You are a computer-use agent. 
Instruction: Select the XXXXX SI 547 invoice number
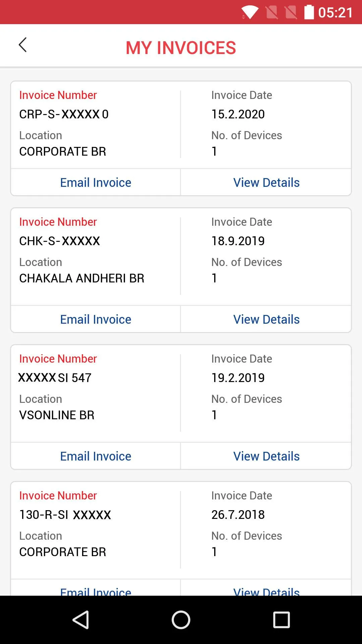click(x=55, y=378)
